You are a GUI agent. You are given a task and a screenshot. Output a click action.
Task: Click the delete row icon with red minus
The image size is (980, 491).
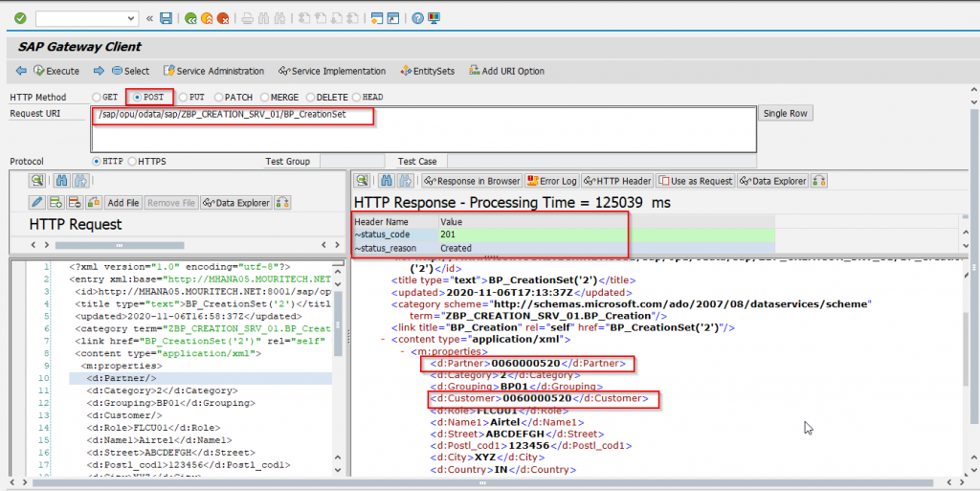click(75, 202)
